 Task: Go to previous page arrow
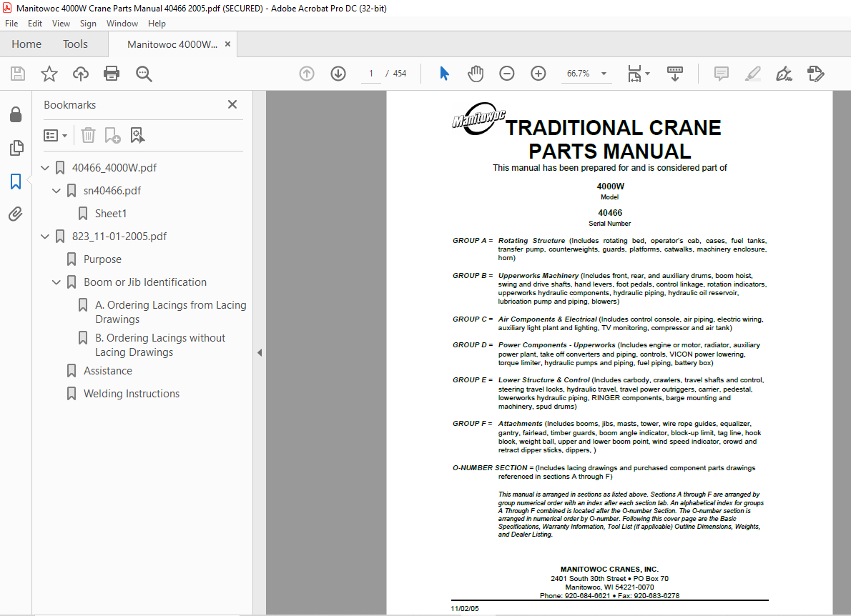(307, 74)
